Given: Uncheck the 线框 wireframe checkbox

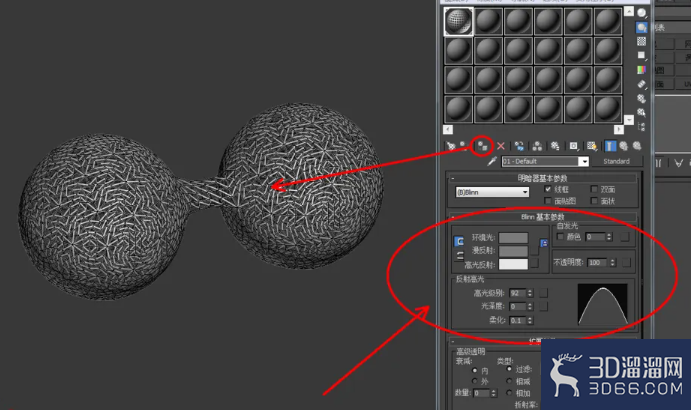Looking at the screenshot, I should click(x=548, y=189).
